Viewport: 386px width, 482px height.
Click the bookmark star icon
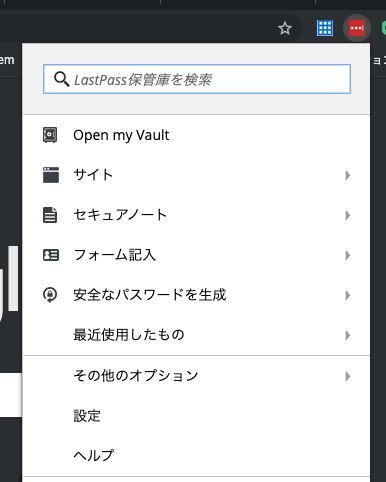coord(285,28)
